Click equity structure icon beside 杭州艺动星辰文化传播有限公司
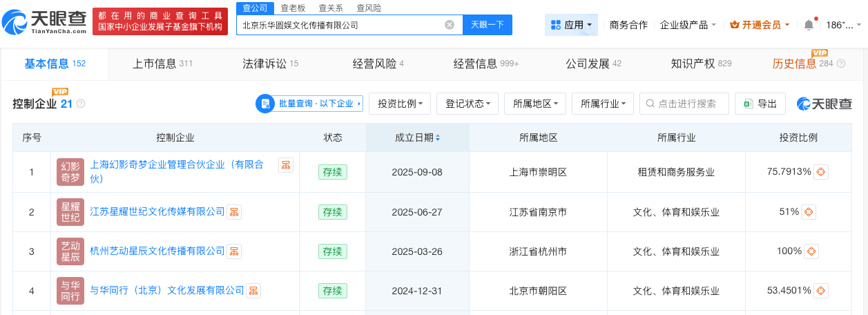Image resolution: width=868 pixels, height=315 pixels. tap(235, 251)
